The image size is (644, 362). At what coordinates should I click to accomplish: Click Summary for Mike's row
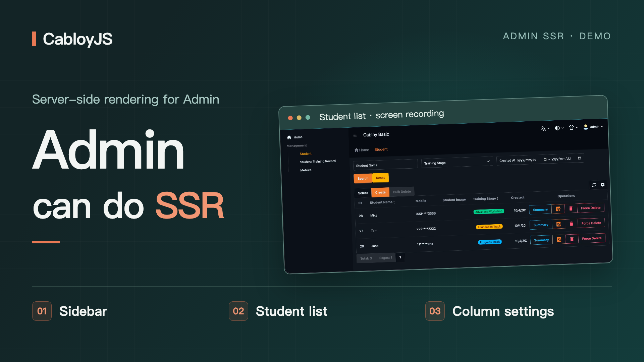pos(540,210)
